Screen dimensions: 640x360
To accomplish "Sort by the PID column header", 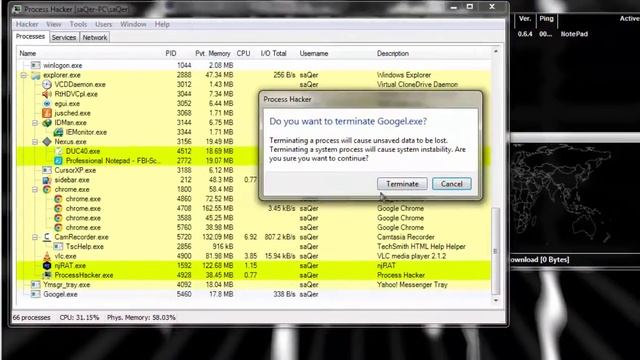I will (171, 53).
